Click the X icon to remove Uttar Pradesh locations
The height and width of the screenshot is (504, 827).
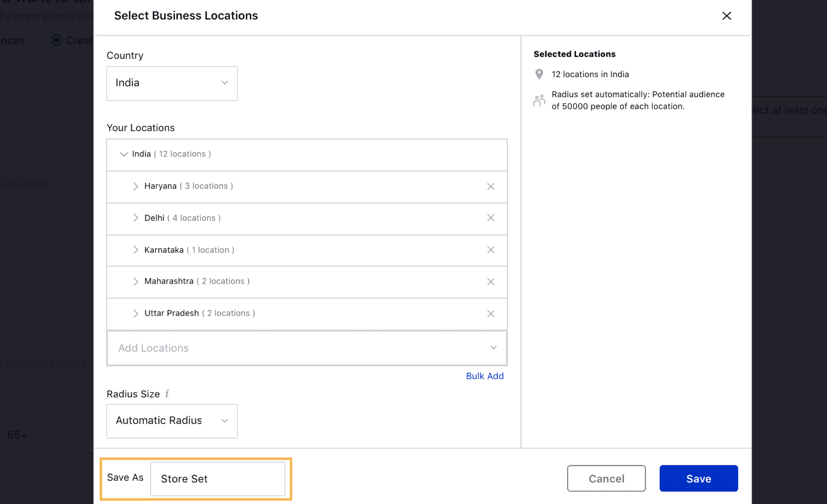coord(490,313)
